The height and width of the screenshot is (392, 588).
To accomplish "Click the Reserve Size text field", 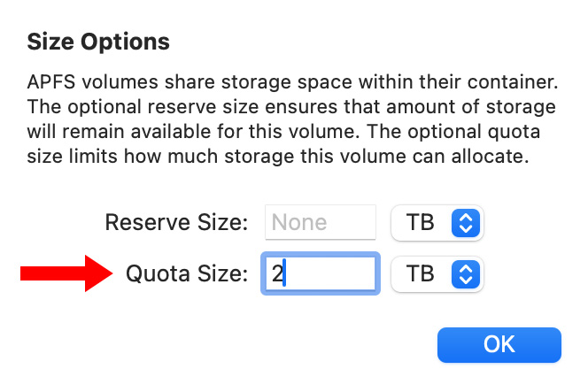I will 321,223.
